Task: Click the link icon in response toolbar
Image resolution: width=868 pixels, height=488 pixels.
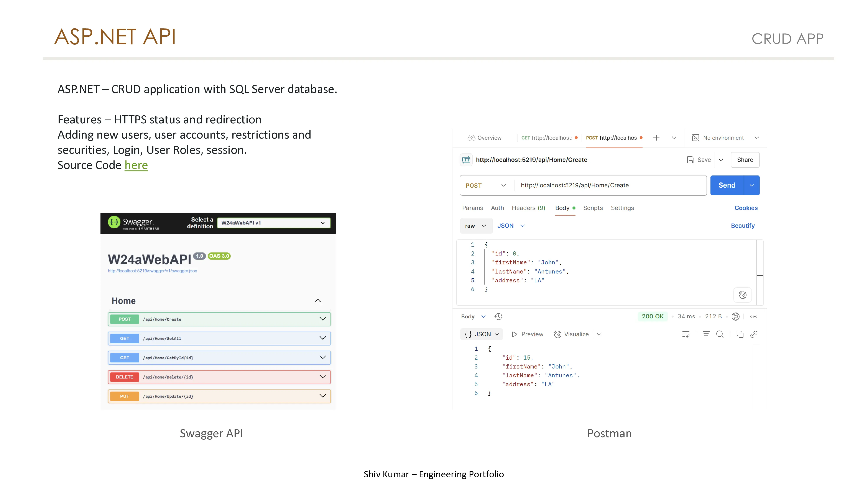Action: [x=754, y=334]
